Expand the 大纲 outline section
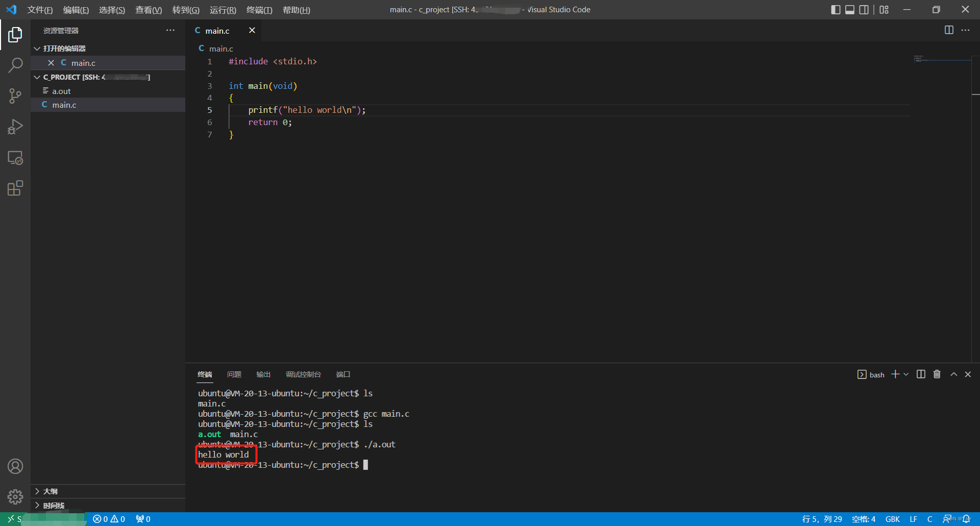Viewport: 980px width, 526px height. [108, 491]
